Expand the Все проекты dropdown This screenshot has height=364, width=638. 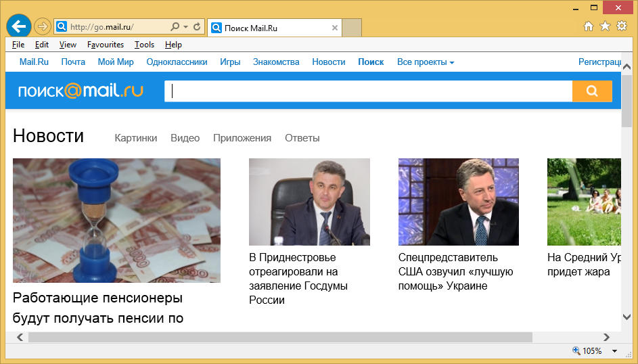coord(426,62)
